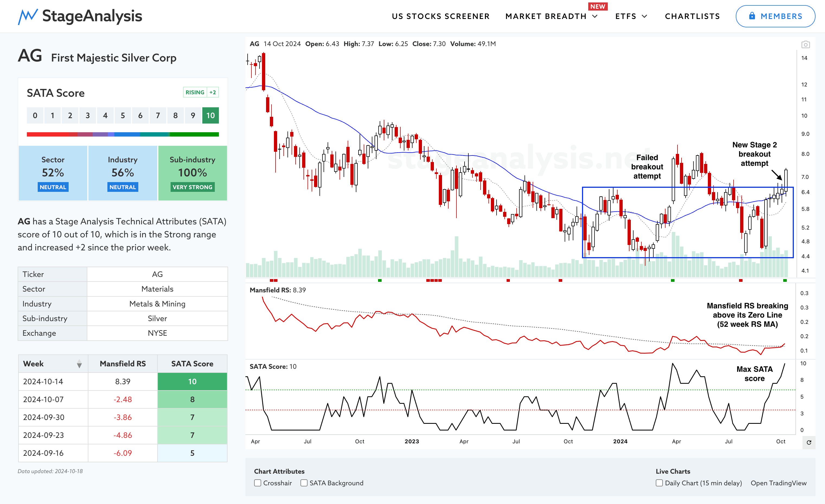Open the Market Breadth menu item
Image resolution: width=825 pixels, height=504 pixels.
tap(546, 16)
